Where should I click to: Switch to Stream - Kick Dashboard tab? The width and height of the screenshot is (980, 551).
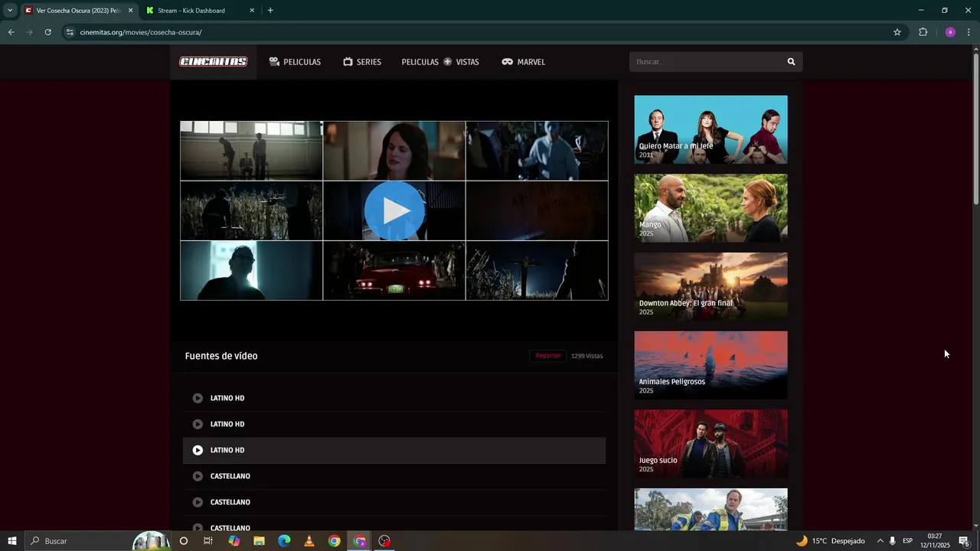[x=191, y=11]
